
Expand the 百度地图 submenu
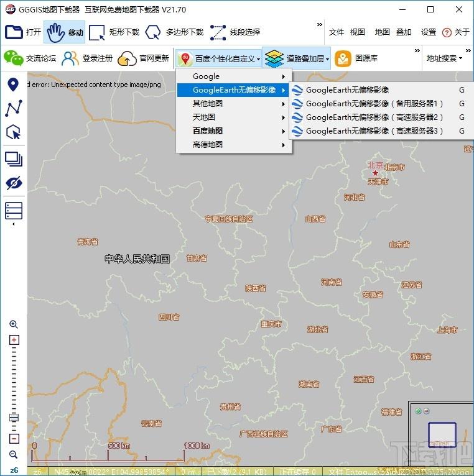tap(234, 131)
